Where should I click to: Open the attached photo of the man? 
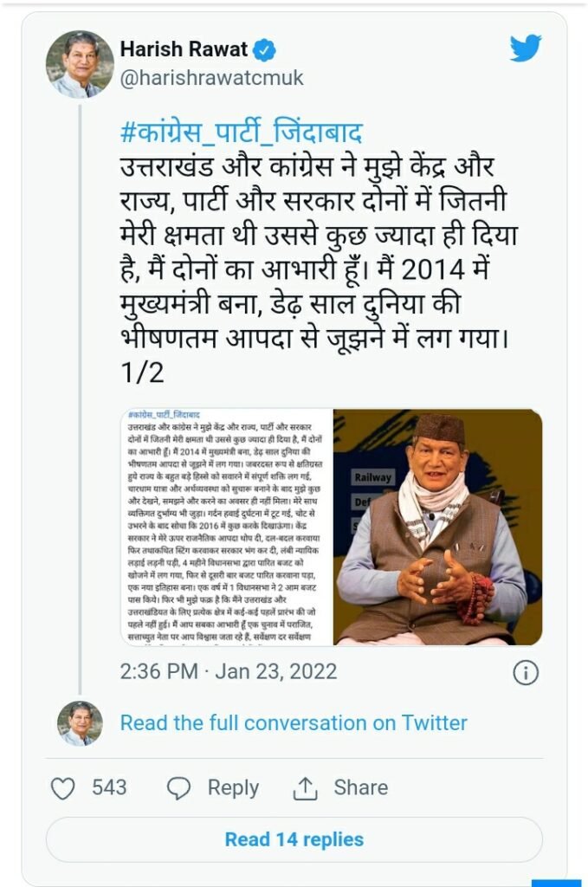pos(438,527)
